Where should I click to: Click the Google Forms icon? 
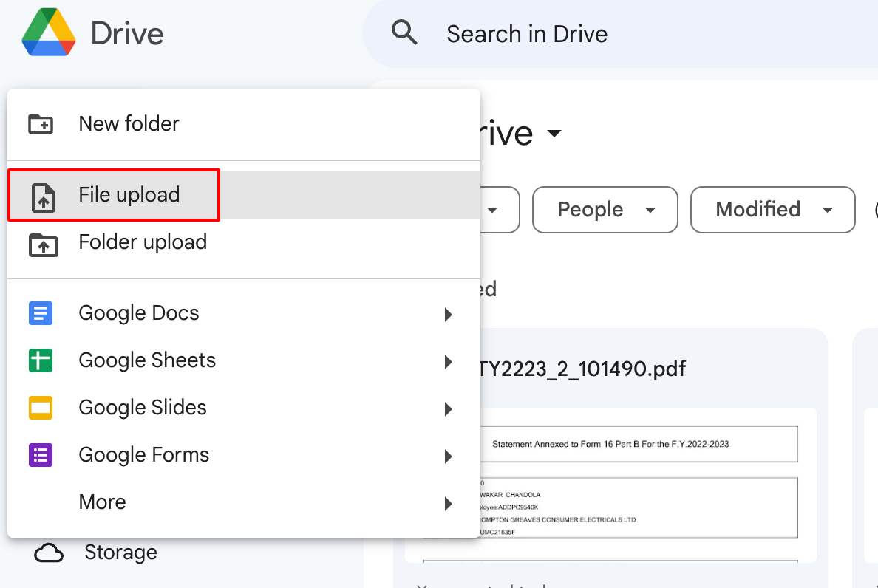point(41,455)
